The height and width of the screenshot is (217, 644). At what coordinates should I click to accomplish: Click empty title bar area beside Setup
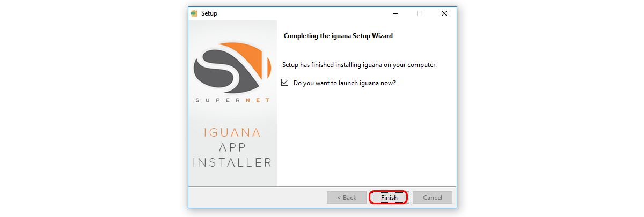pos(301,13)
